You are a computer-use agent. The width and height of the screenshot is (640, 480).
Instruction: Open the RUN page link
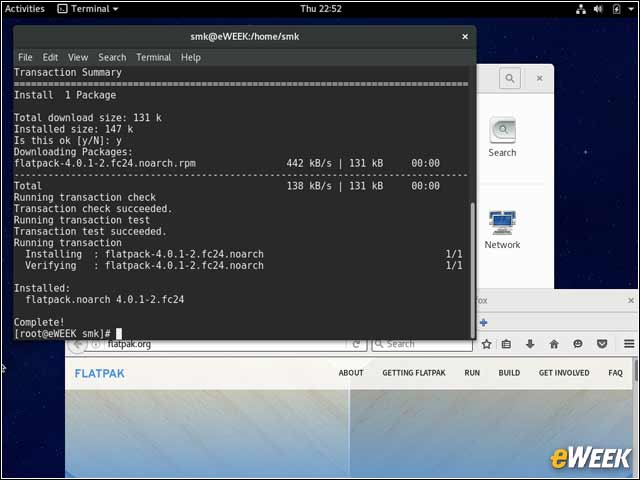click(x=472, y=373)
